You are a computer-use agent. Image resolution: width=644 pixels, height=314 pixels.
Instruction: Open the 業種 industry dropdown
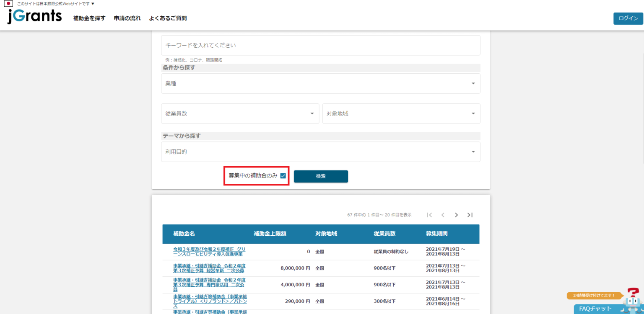[x=321, y=83]
